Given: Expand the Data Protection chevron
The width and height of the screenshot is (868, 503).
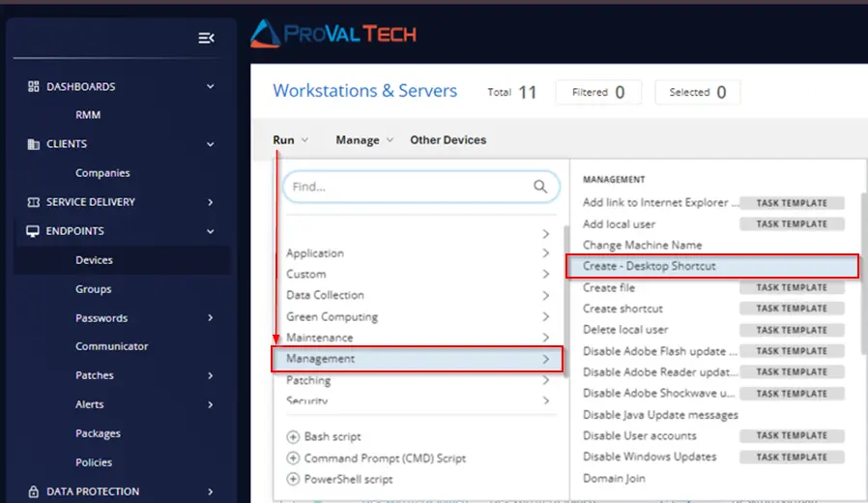Looking at the screenshot, I should pyautogui.click(x=211, y=491).
